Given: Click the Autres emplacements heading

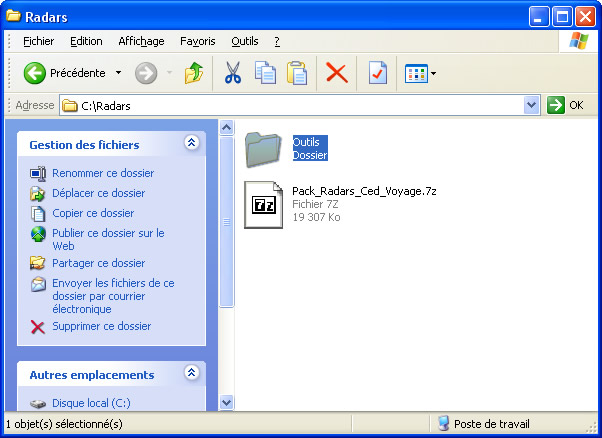Looking at the screenshot, I should tap(92, 375).
